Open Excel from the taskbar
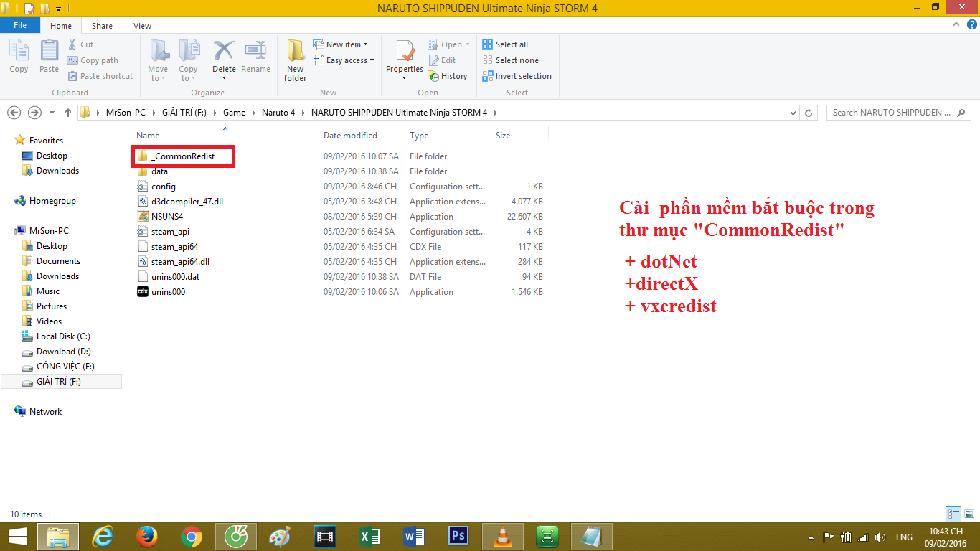Viewport: 980px width, 551px height. [369, 536]
